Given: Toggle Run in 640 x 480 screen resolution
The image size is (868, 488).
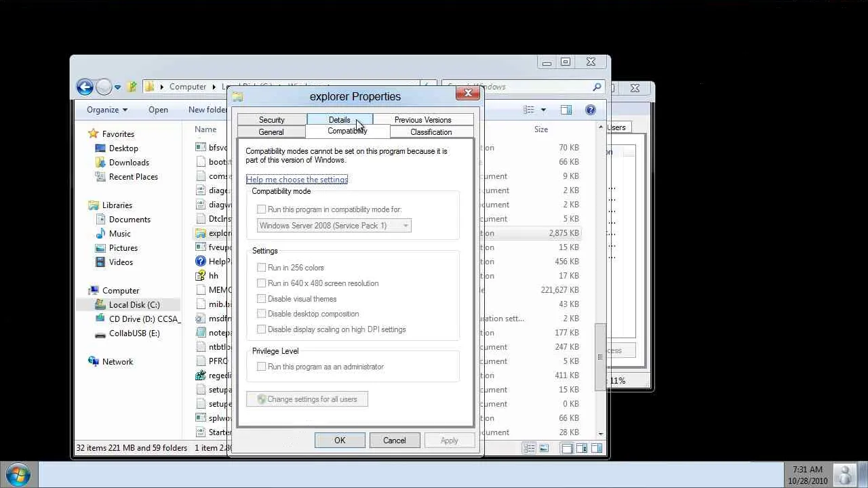Looking at the screenshot, I should 261,283.
